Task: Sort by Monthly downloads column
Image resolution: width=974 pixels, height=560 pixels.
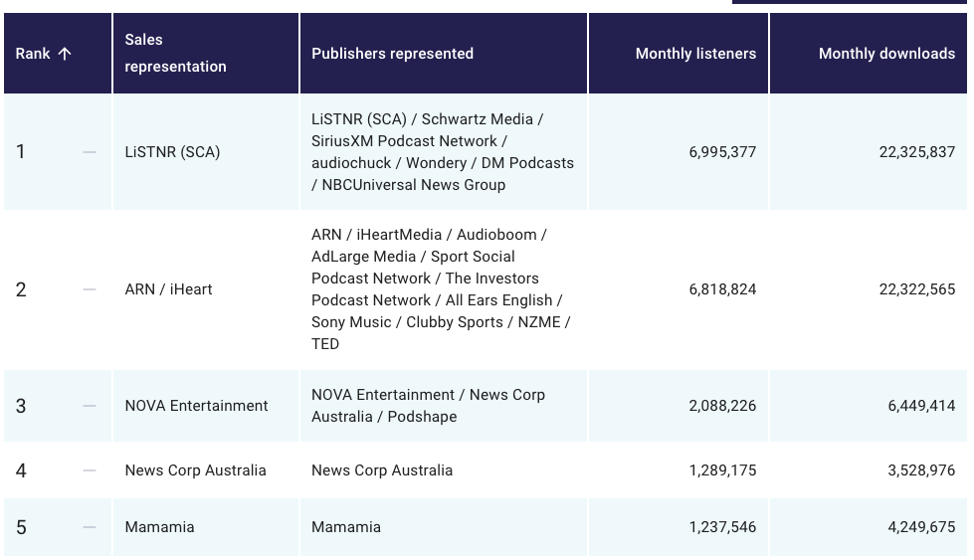Action: (869, 54)
